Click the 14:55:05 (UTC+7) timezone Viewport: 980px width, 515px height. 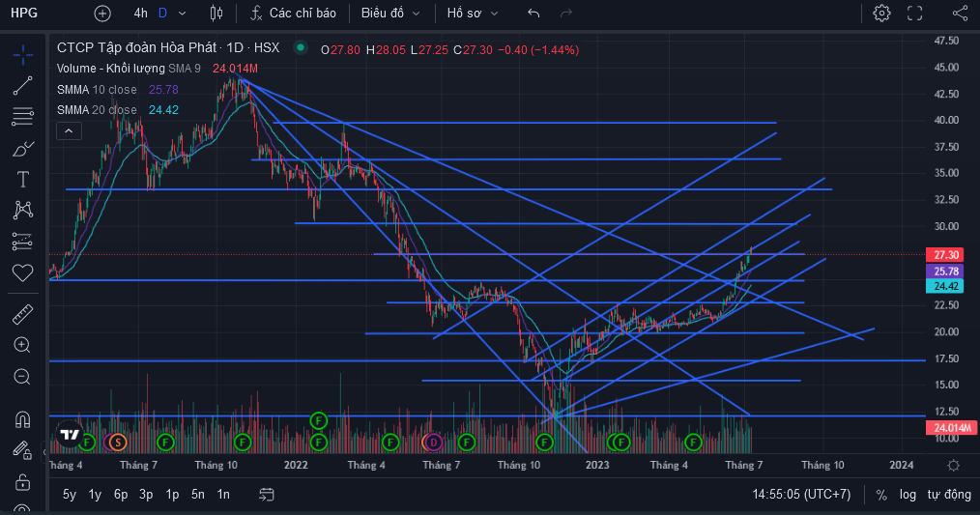(801, 495)
